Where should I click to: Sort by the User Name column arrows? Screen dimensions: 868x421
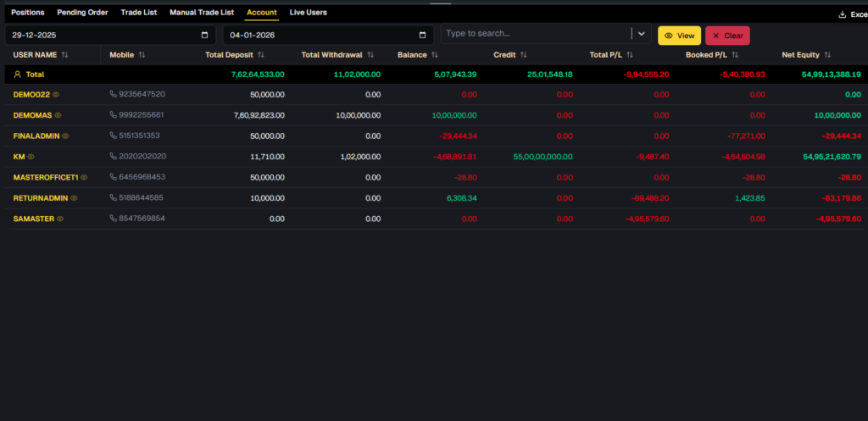coord(65,55)
